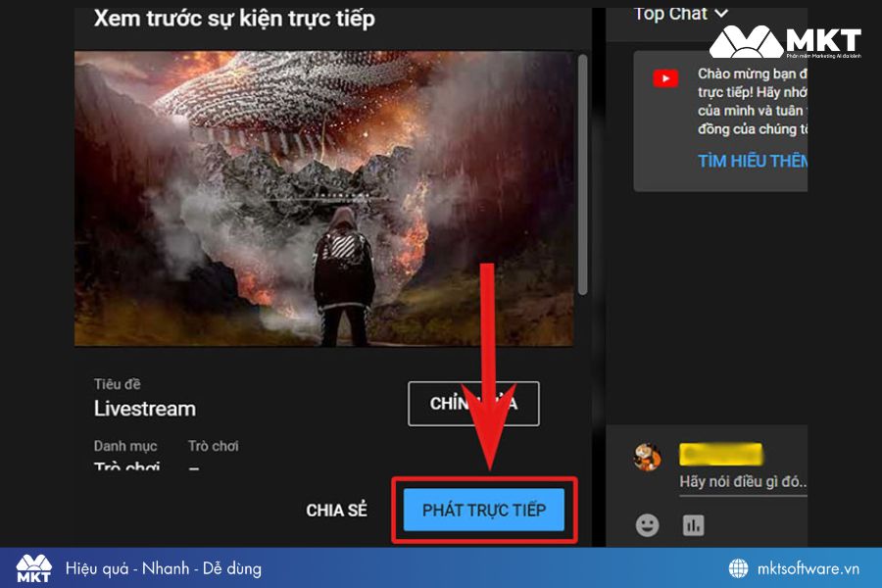
Task: Click the poll chart icon in chat
Action: (x=693, y=525)
